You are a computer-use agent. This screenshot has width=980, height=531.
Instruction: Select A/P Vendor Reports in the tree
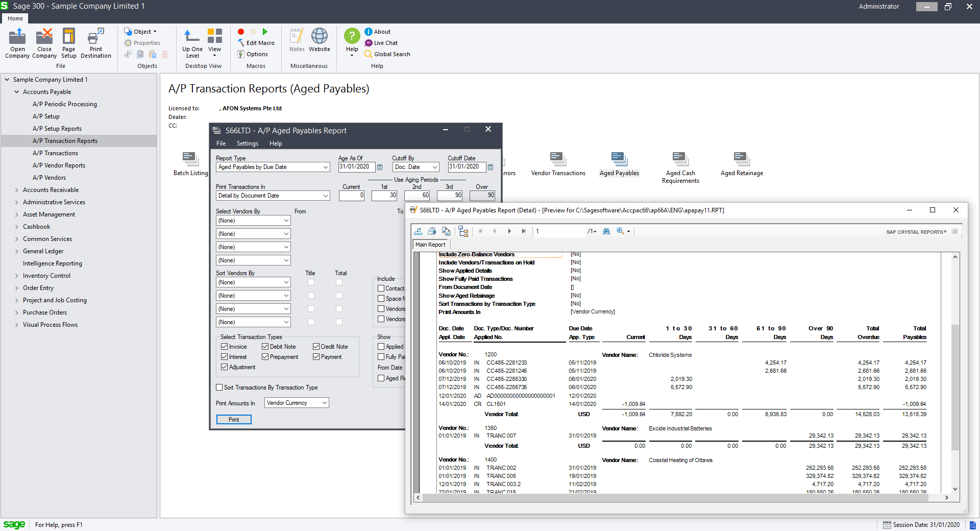(x=59, y=165)
